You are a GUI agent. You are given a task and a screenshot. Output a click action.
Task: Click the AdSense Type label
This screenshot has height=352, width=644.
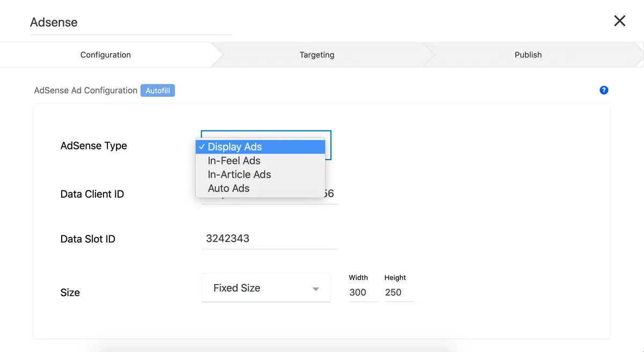point(94,146)
